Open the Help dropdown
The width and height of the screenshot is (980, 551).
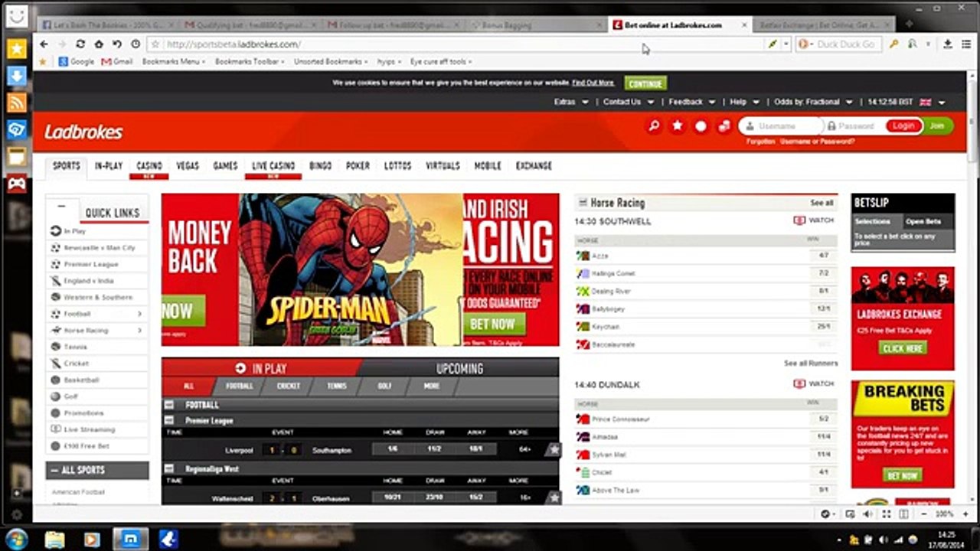(744, 102)
